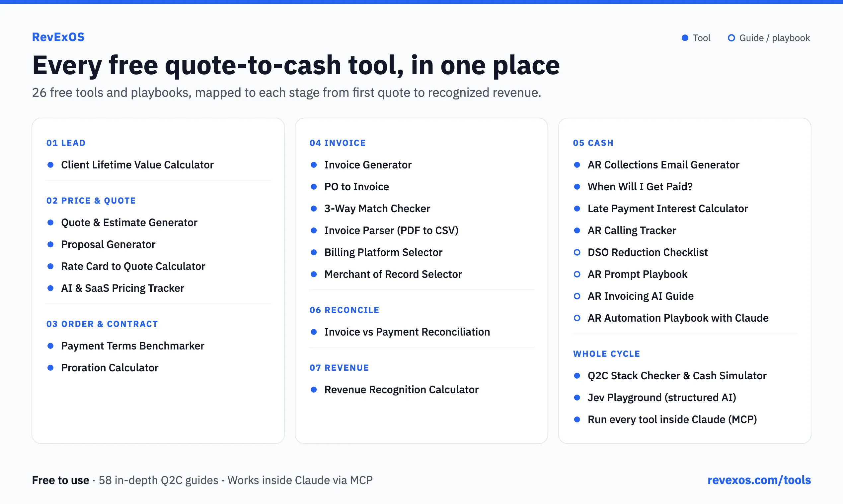Open Client Lifetime Value Calculator

coord(137,165)
